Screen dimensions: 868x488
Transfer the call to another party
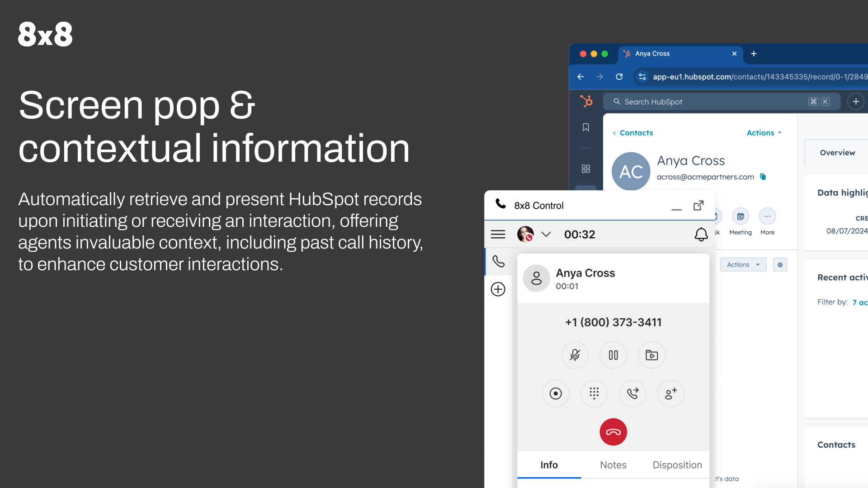tap(632, 394)
